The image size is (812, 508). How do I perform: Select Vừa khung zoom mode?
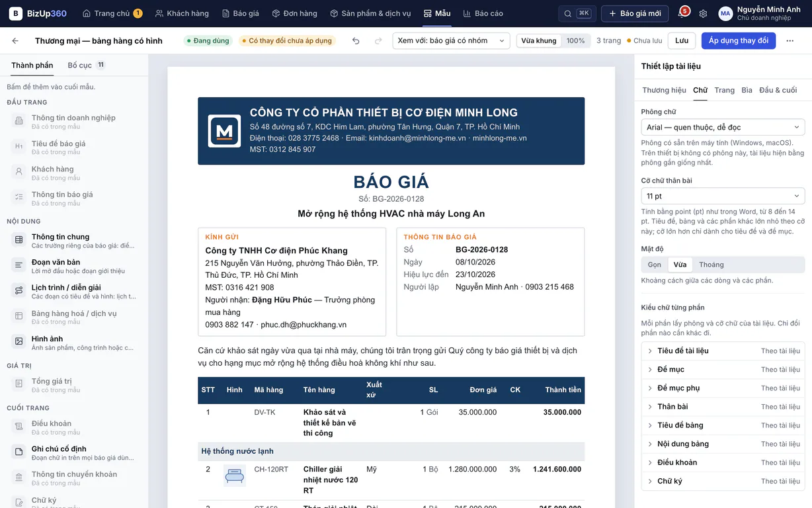click(x=539, y=41)
